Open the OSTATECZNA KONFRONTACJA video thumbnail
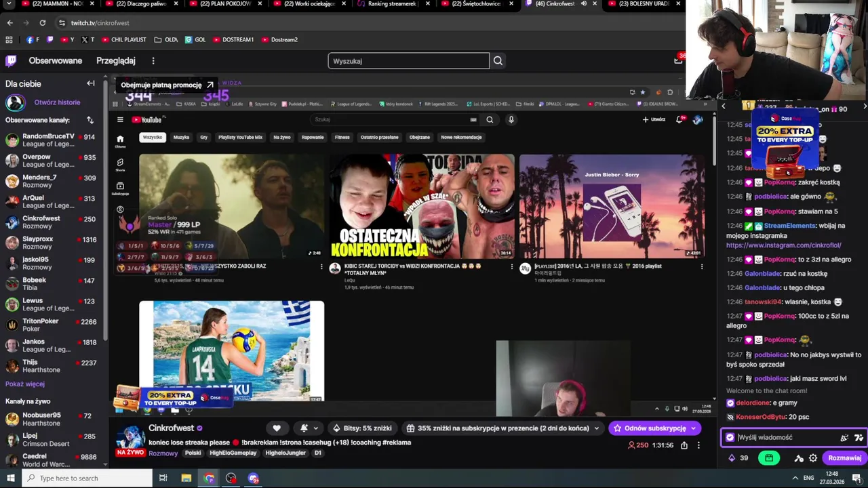The width and height of the screenshot is (868, 488). tap(422, 206)
